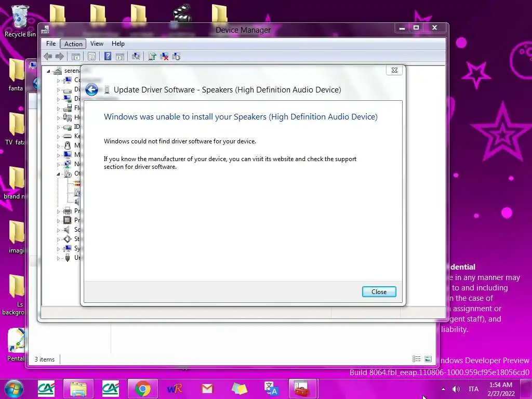Expand the Sound controllers category arrow
Image resolution: width=532 pixels, height=399 pixels.
(58, 230)
